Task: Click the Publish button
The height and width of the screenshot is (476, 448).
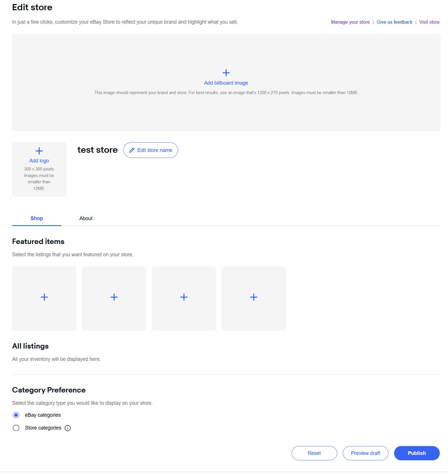Action: point(417,453)
